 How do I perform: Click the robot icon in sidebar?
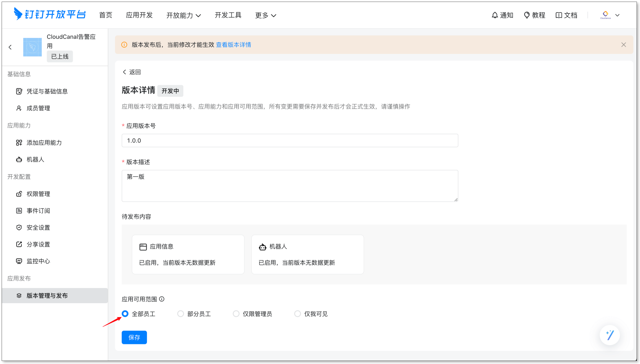click(19, 160)
